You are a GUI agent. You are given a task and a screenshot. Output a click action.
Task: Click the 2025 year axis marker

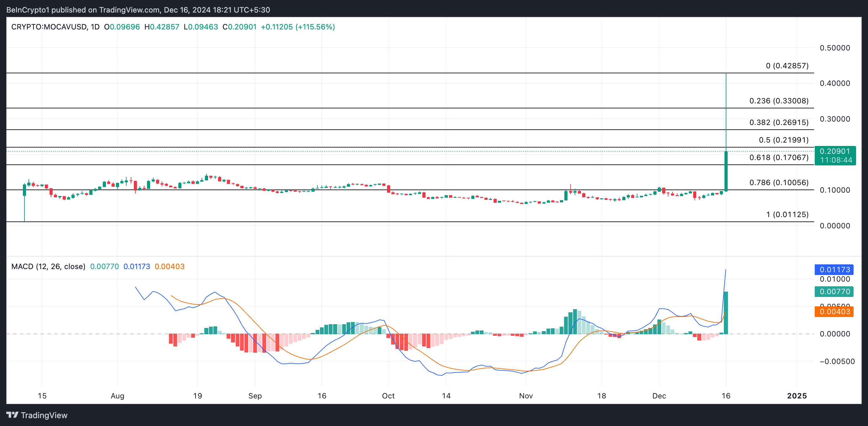point(797,396)
